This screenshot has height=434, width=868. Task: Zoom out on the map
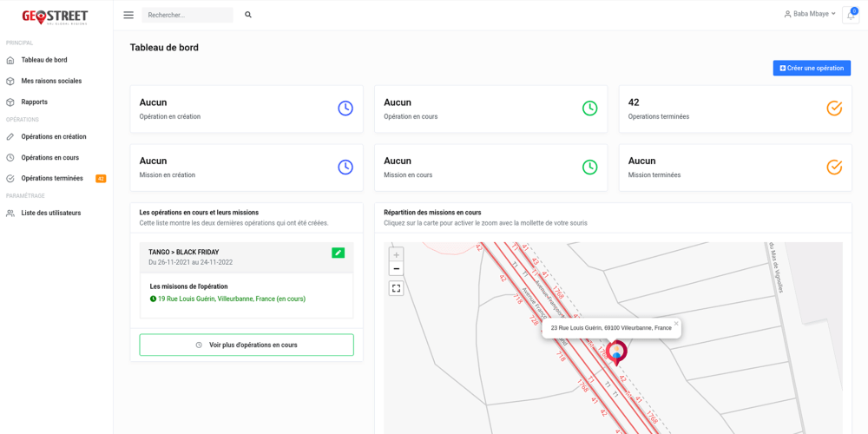click(x=396, y=269)
